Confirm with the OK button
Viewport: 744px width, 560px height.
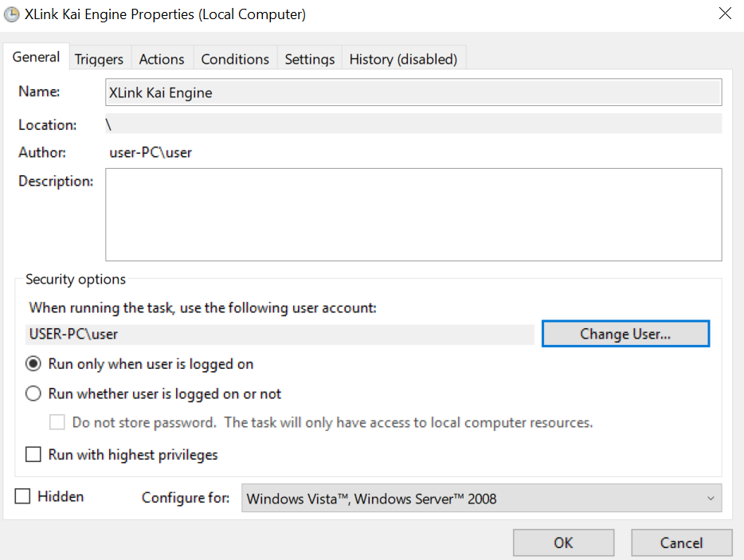point(563,542)
